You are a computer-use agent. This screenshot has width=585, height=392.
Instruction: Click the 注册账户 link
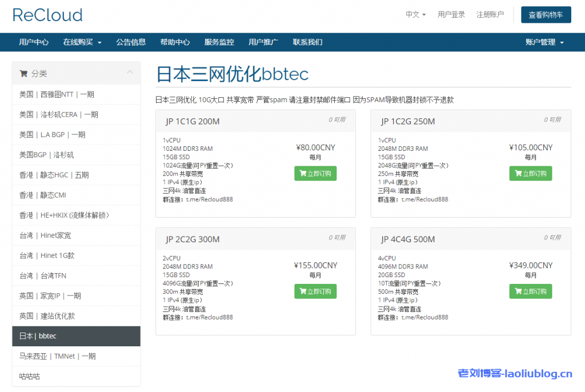(489, 14)
